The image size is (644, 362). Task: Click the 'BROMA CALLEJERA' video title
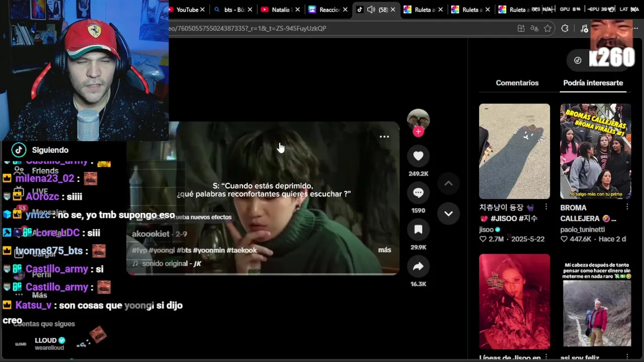588,213
